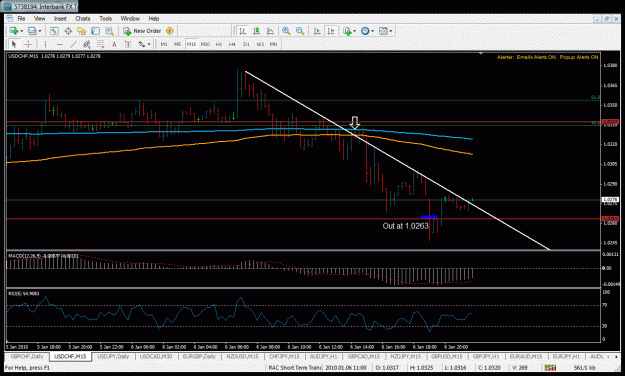Screen dimensions: 625x376
Task: Click the New Order button
Action: tap(142, 31)
